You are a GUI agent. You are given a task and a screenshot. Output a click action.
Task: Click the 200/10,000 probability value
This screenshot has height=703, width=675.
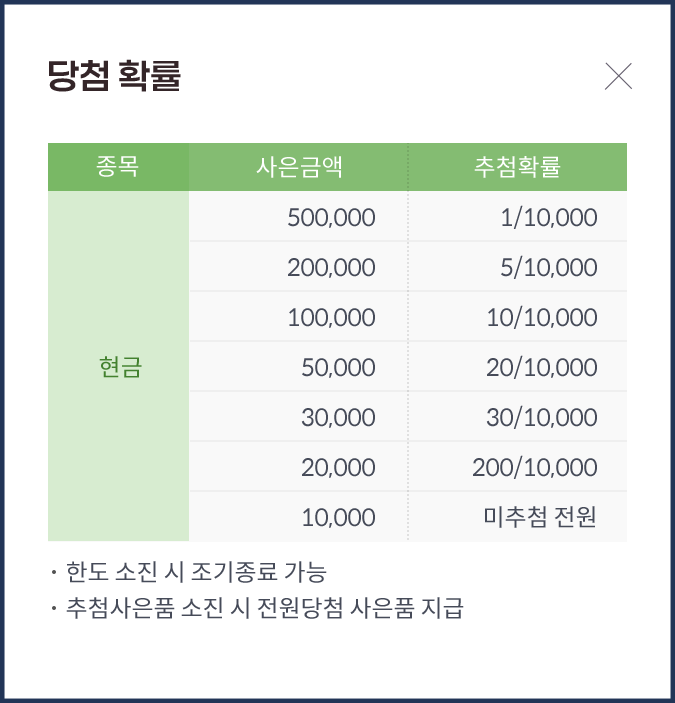535,468
